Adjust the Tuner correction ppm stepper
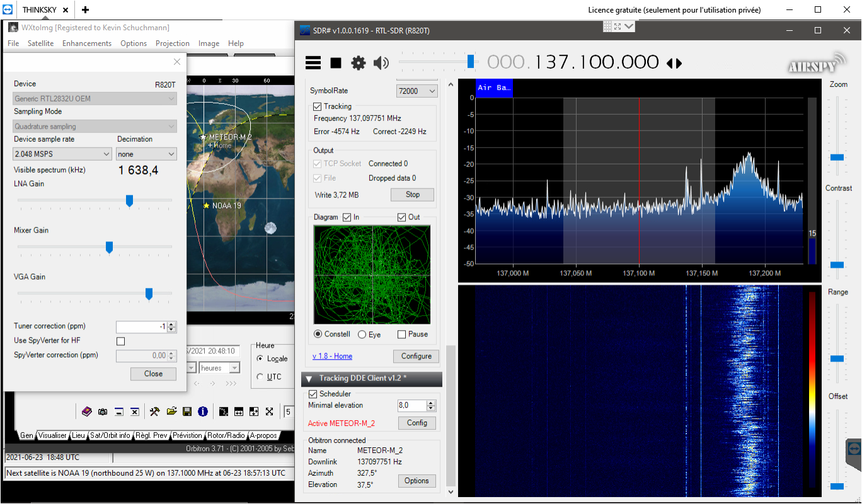 point(172,327)
